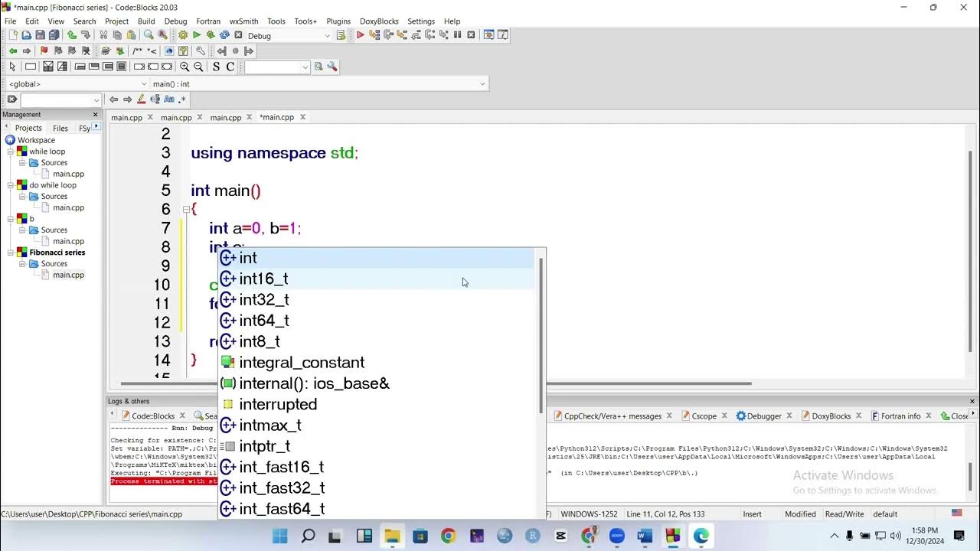Build the project with gear icon
Image resolution: width=980 pixels, height=551 pixels.
click(183, 35)
